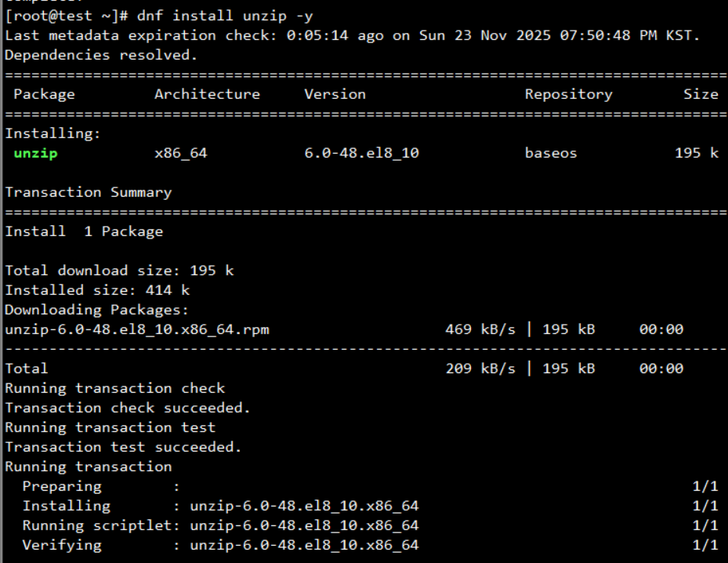Viewport: 728px width, 563px height.
Task: Click the unzip rpm filename in downloads
Action: point(137,330)
